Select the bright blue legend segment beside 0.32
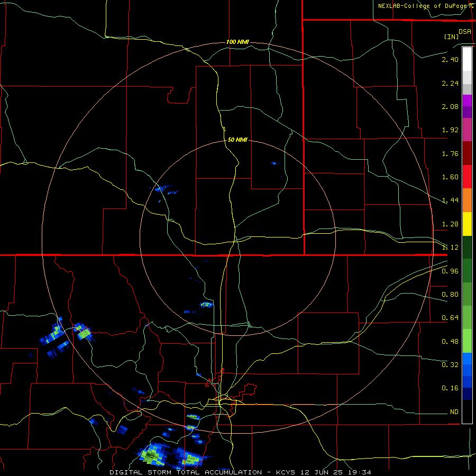Viewport: 476px width, 476px height. (x=467, y=359)
